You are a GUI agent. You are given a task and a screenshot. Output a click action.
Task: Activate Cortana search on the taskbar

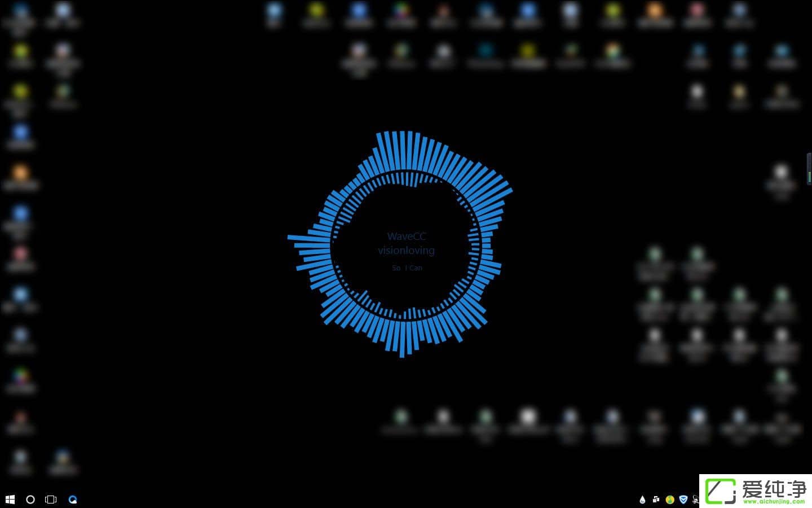tap(30, 500)
